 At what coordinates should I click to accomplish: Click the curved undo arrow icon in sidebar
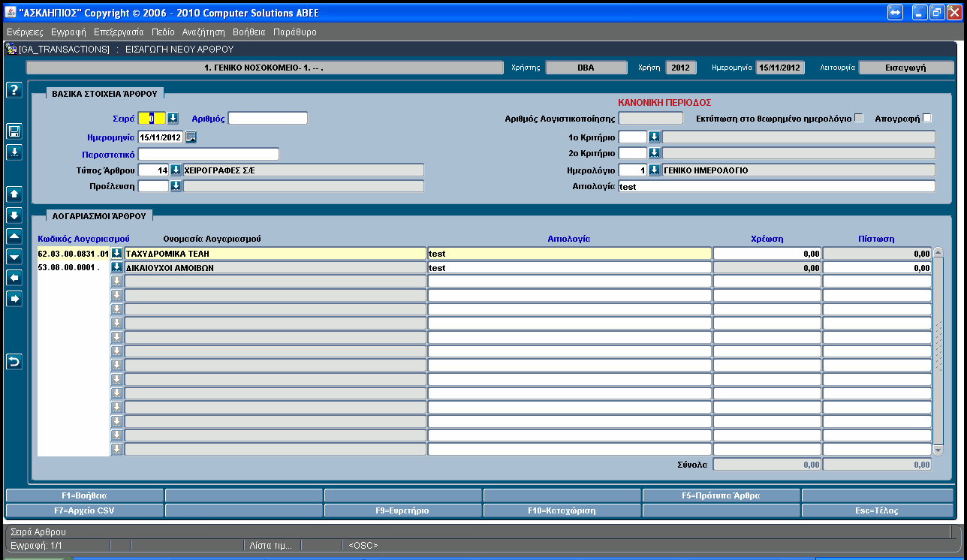[x=14, y=362]
